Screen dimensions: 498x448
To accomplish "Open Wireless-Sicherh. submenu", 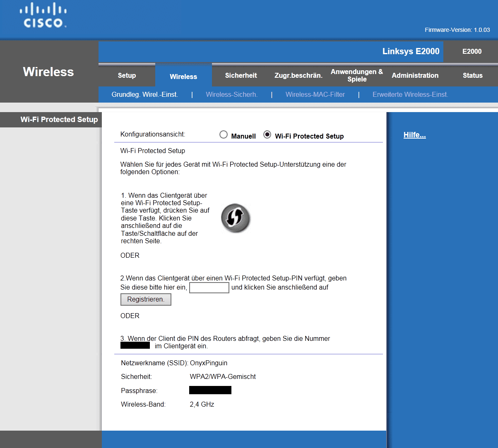I will (232, 94).
